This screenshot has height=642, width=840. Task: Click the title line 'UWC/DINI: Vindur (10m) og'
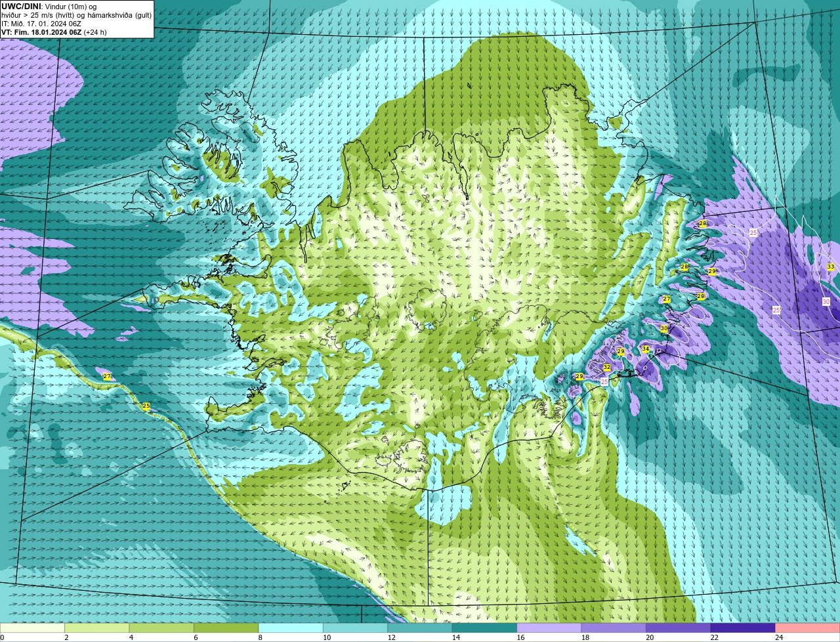tap(49, 7)
